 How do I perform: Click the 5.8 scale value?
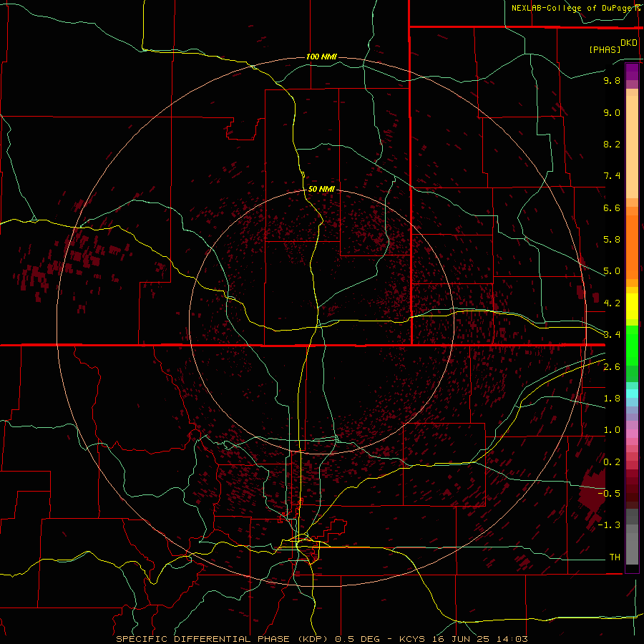[612, 240]
